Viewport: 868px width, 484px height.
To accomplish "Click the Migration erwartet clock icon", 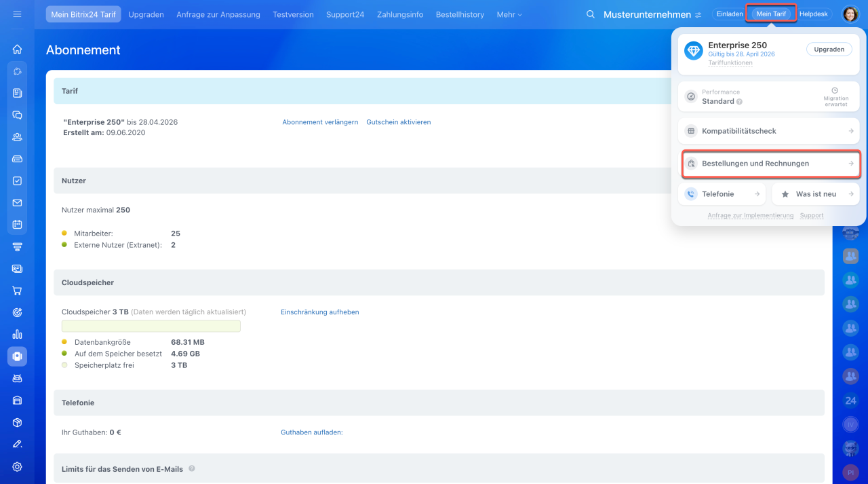I will click(835, 90).
